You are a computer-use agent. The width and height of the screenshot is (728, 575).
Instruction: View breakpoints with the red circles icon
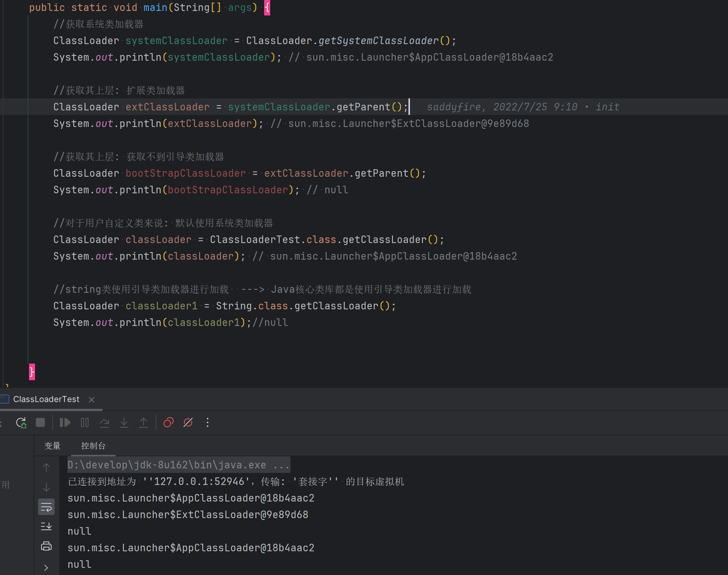tap(168, 422)
